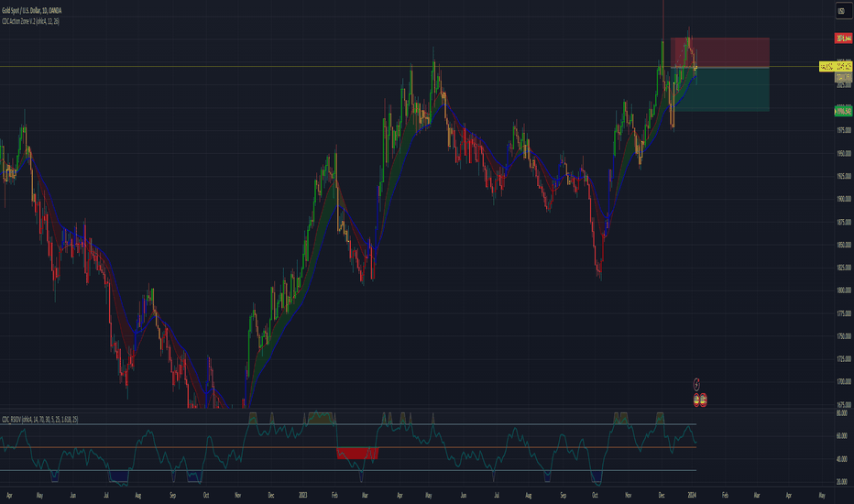The image size is (854, 504).
Task: Click the red stop-loss price label
Action: point(844,38)
